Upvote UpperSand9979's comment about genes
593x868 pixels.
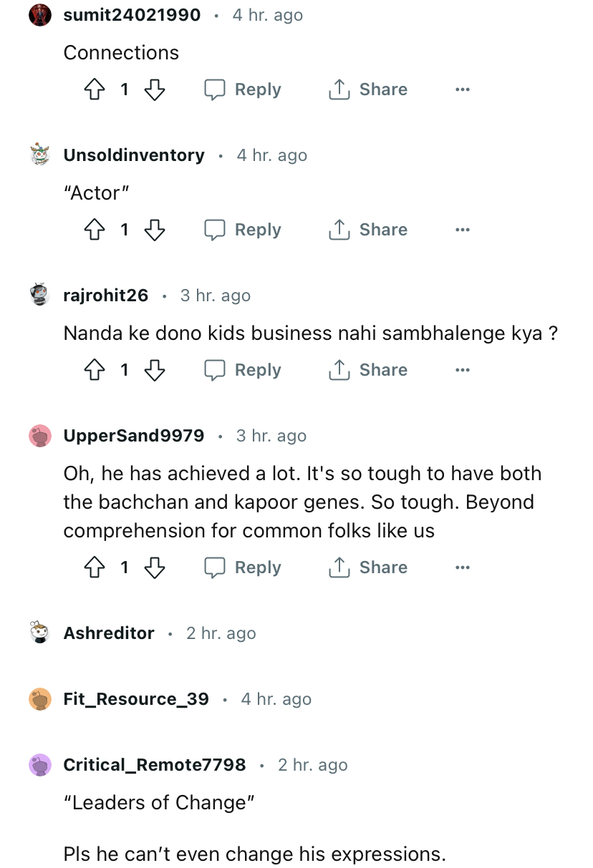coord(95,567)
